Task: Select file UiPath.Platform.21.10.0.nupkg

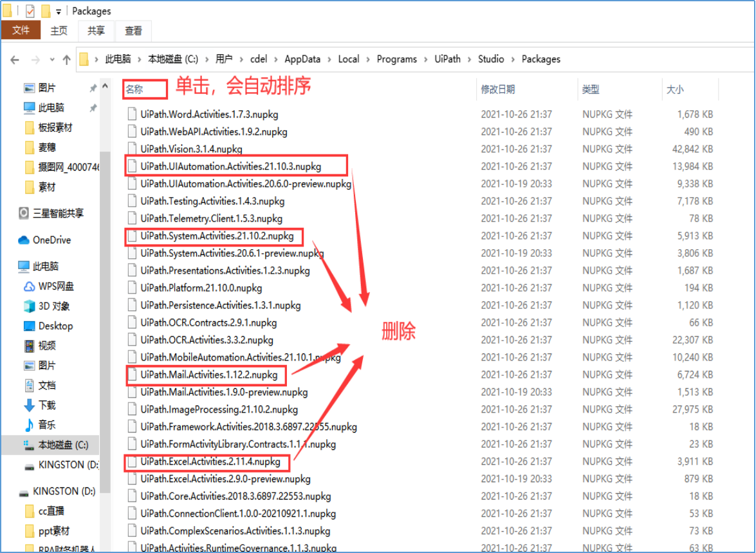Action: click(201, 288)
